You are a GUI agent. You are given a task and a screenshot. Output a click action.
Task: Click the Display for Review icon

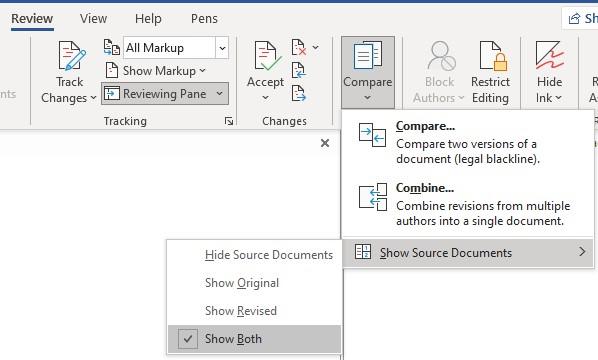(112, 48)
